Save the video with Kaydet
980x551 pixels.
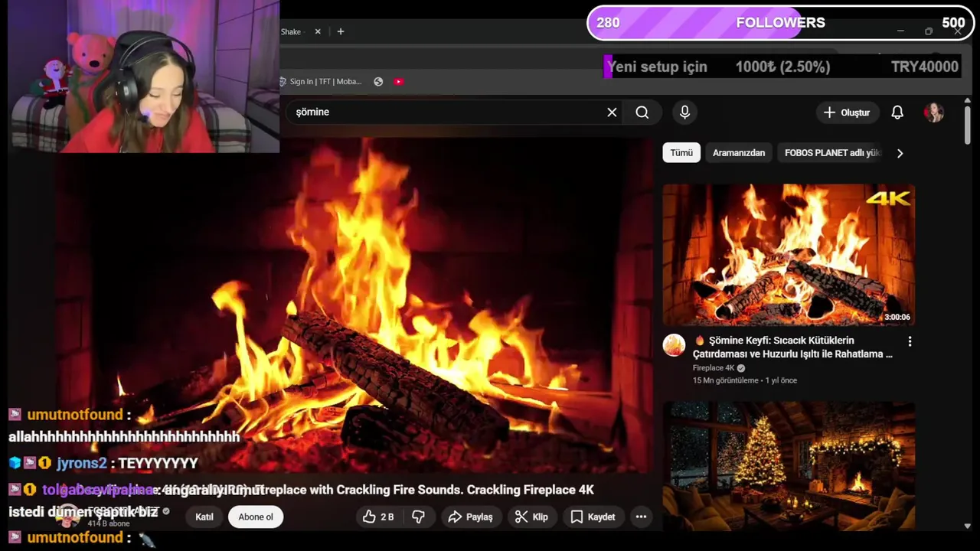[x=593, y=517]
